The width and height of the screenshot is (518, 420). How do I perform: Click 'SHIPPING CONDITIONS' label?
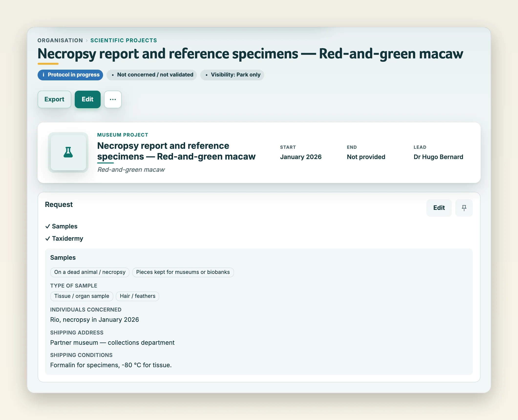(81, 355)
